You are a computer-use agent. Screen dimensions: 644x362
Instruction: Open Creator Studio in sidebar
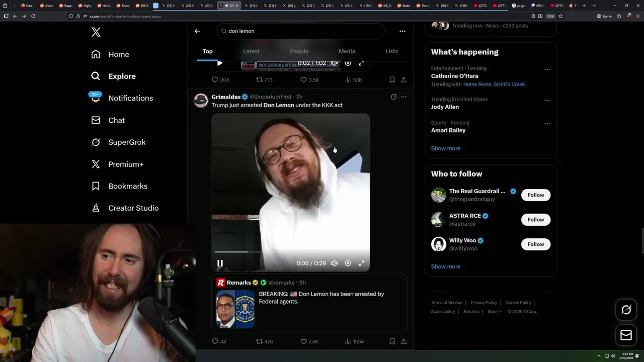pyautogui.click(x=125, y=208)
